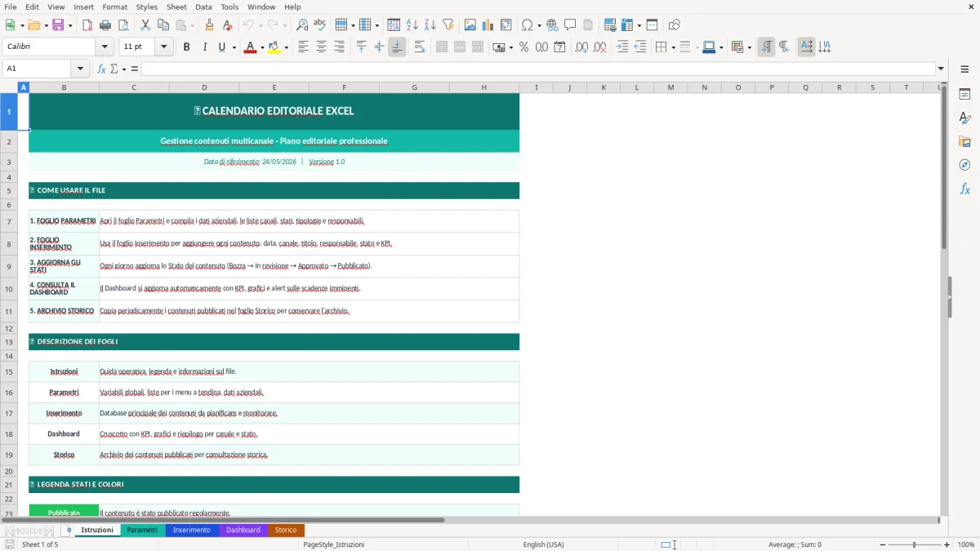
Task: Expand the formula bar arrow
Action: (x=941, y=69)
